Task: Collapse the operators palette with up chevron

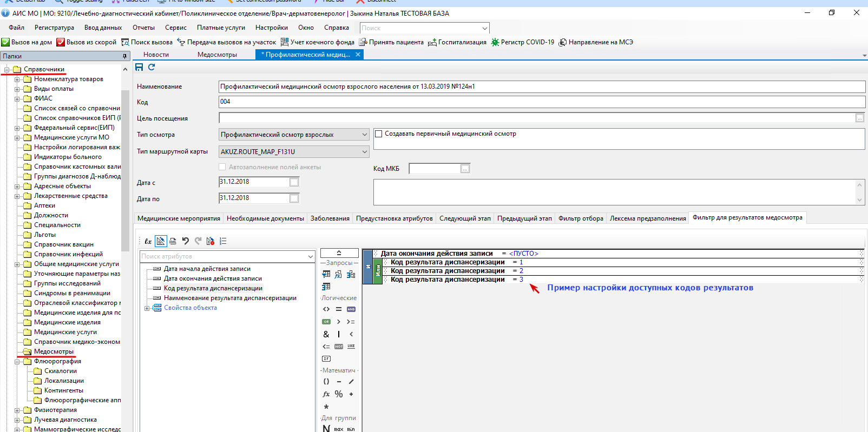Action: click(x=339, y=253)
